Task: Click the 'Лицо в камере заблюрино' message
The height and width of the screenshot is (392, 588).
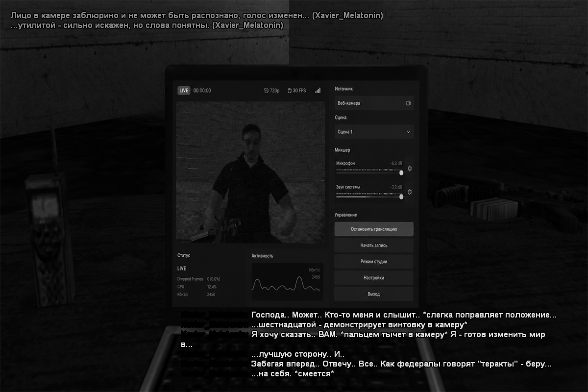Action: click(x=196, y=16)
